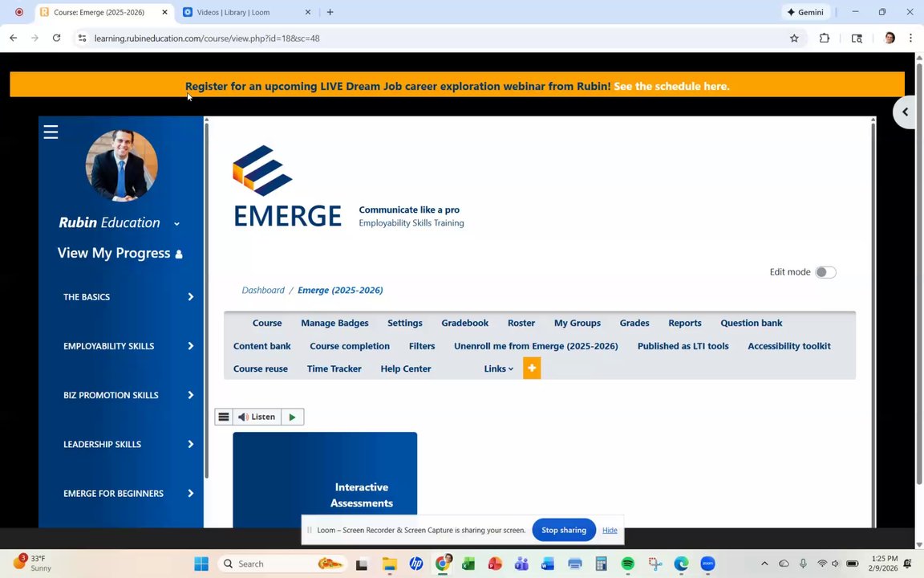Click the Rubin Education profile photo
This screenshot has height=578, width=924.
(x=121, y=165)
